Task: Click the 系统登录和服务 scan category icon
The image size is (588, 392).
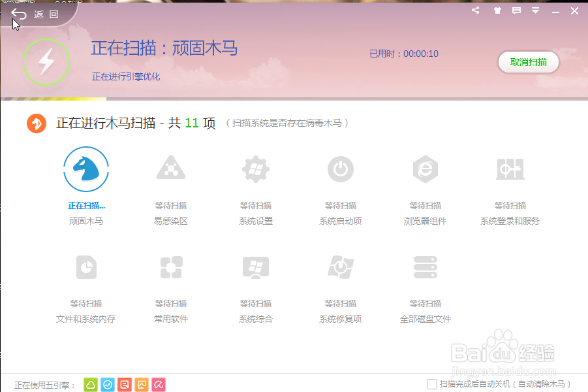Action: coord(510,169)
